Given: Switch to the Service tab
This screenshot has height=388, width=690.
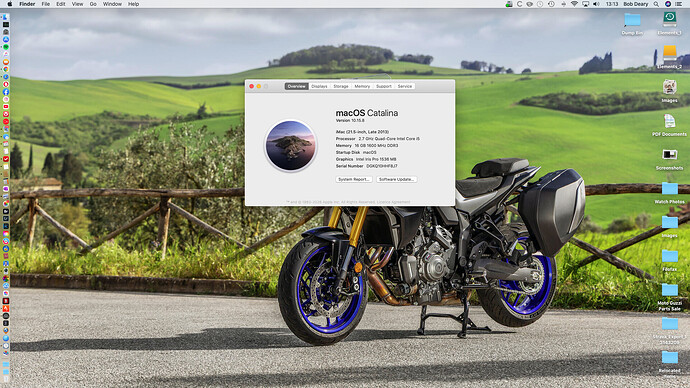Looking at the screenshot, I should 404,86.
